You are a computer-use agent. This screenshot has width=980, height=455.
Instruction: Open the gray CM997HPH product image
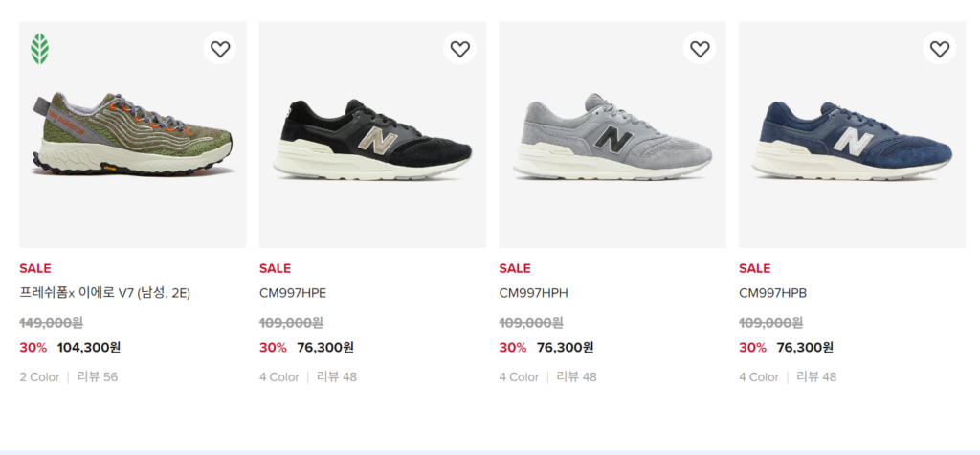click(x=612, y=140)
